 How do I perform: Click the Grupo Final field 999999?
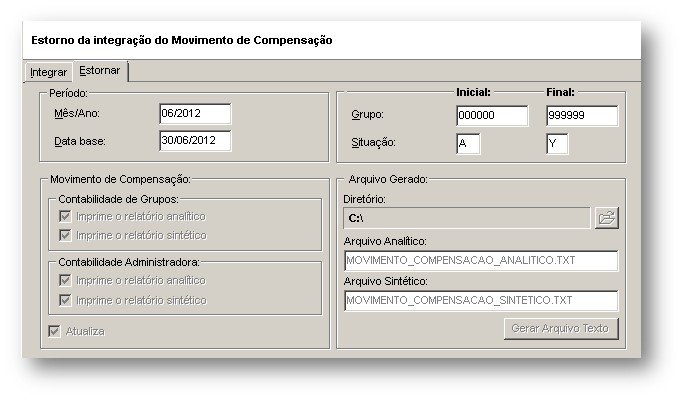click(581, 116)
